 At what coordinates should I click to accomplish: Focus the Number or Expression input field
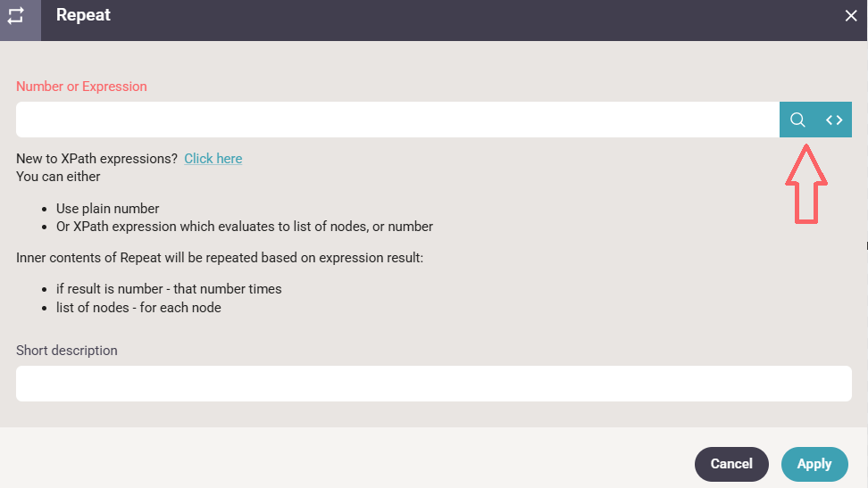click(397, 120)
